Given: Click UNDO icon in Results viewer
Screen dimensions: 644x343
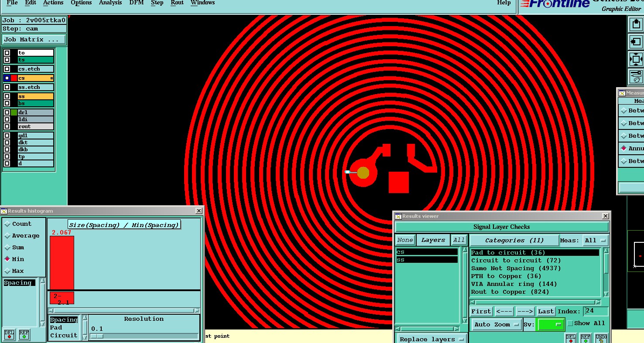Looking at the screenshot, I should (x=601, y=338).
